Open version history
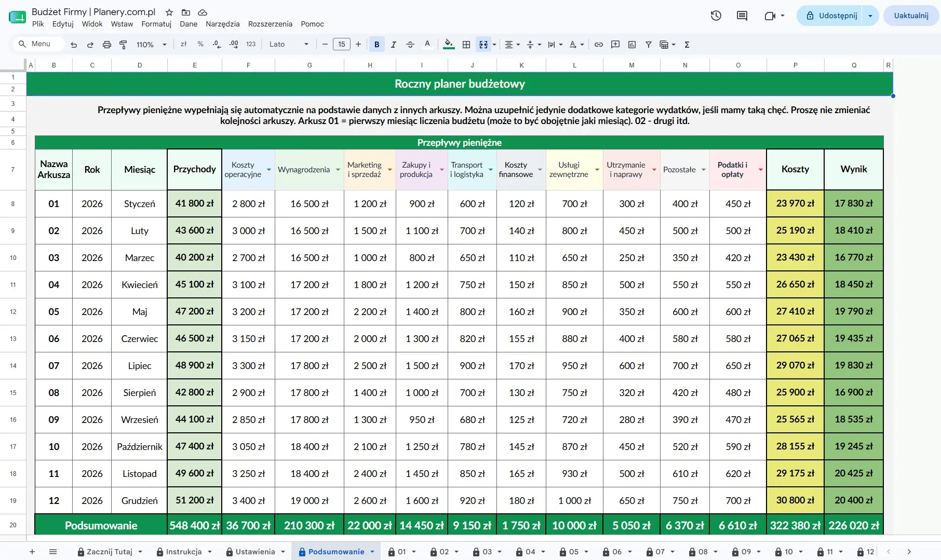 pyautogui.click(x=716, y=16)
